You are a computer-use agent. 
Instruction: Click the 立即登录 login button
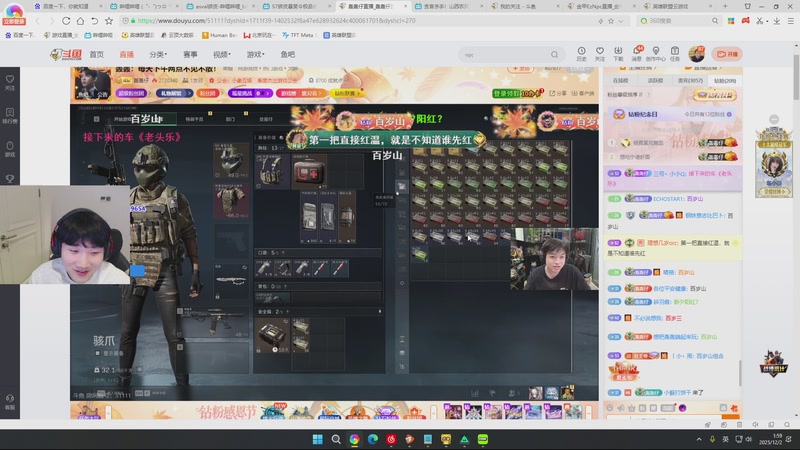14,21
